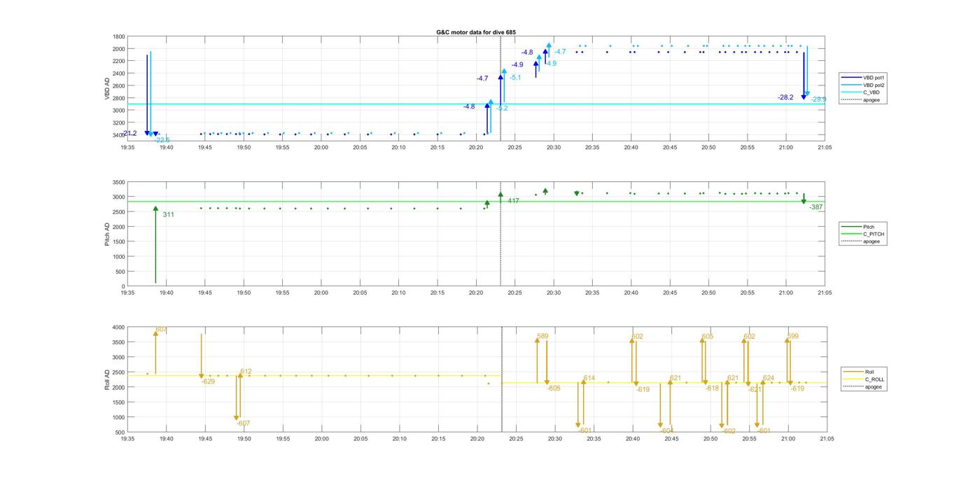980x485 pixels.
Task: Click the light blue "-4.7" annotation
Action: (x=560, y=52)
